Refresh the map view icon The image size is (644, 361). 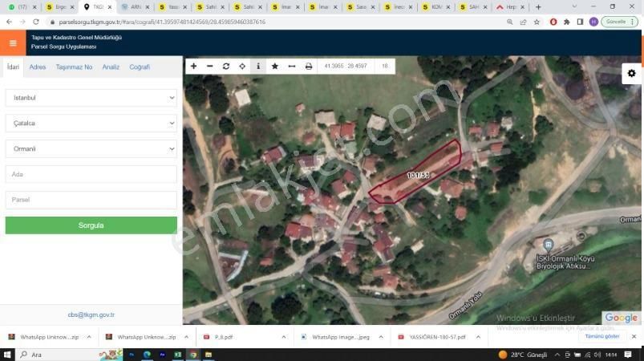pos(226,66)
